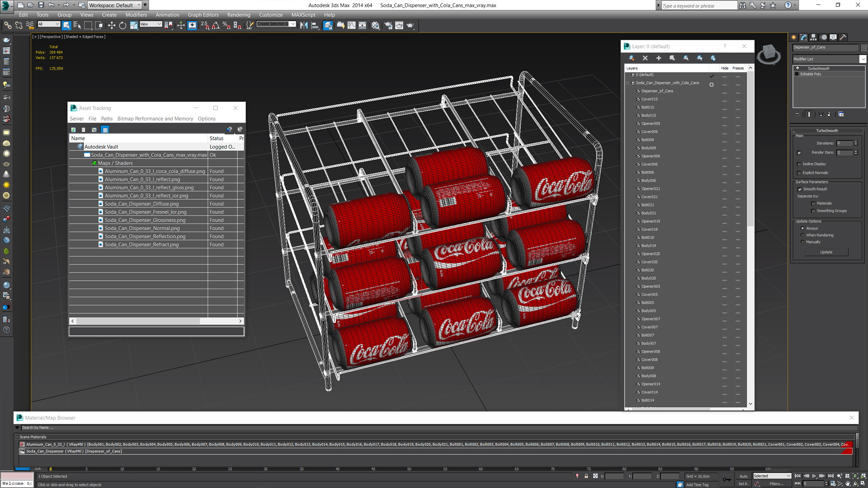This screenshot has width=868, height=488.
Task: Choose Select and Move tool
Action: [112, 25]
